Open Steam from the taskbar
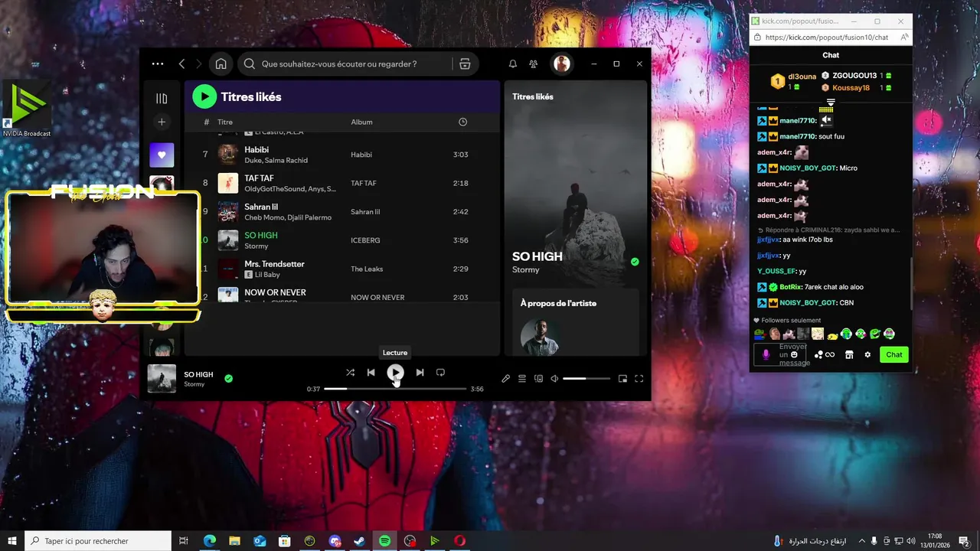Image resolution: width=980 pixels, height=551 pixels. [359, 541]
